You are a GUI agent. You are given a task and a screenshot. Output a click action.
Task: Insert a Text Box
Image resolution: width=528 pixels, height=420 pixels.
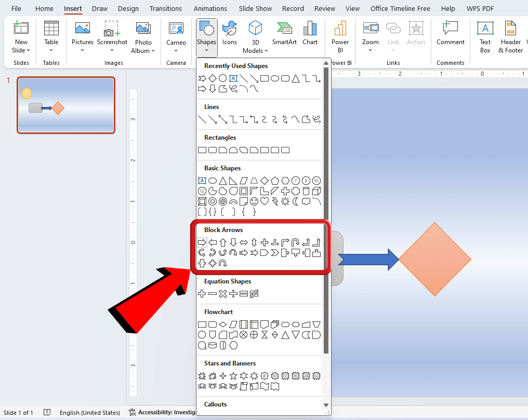(x=485, y=35)
